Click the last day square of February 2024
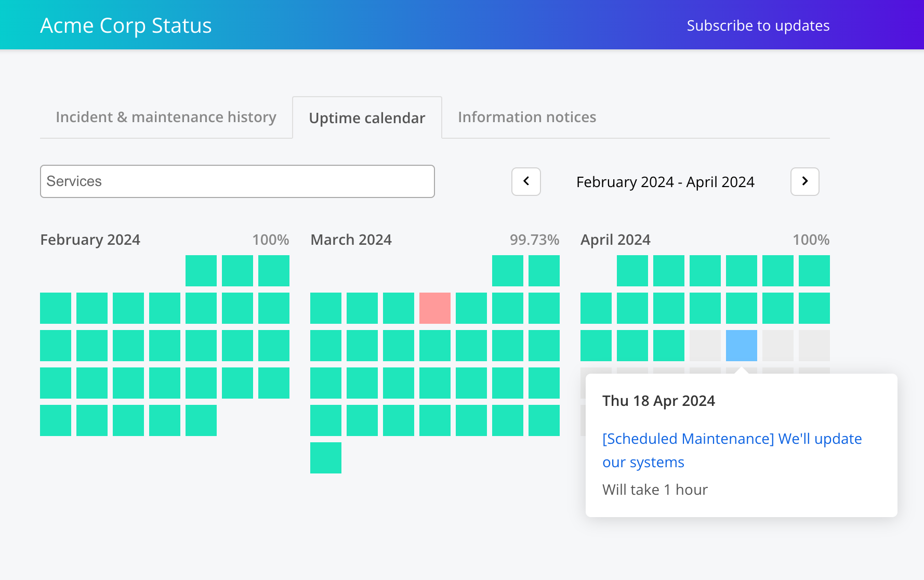The height and width of the screenshot is (580, 924). coord(201,420)
